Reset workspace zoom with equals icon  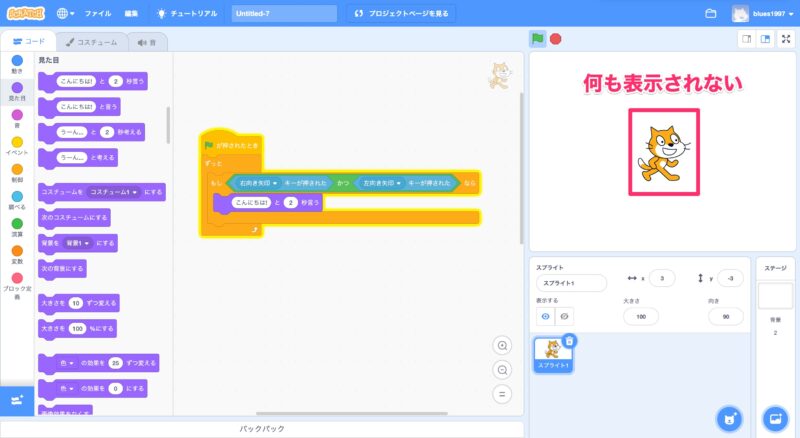tap(503, 393)
